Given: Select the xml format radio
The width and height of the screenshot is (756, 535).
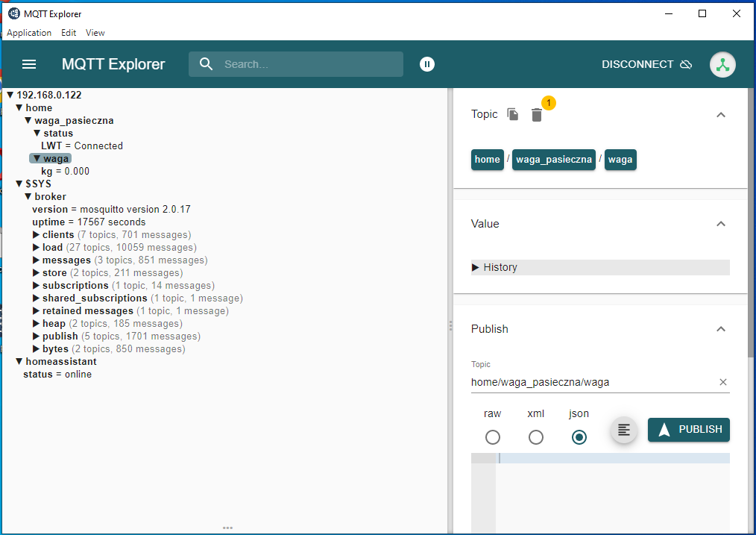Looking at the screenshot, I should point(535,437).
